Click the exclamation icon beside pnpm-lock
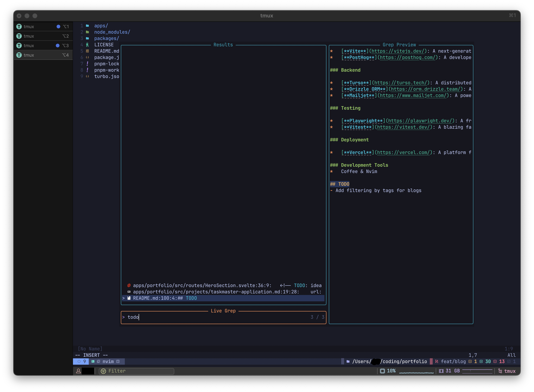Screen dimensions: 534x392 87,64
